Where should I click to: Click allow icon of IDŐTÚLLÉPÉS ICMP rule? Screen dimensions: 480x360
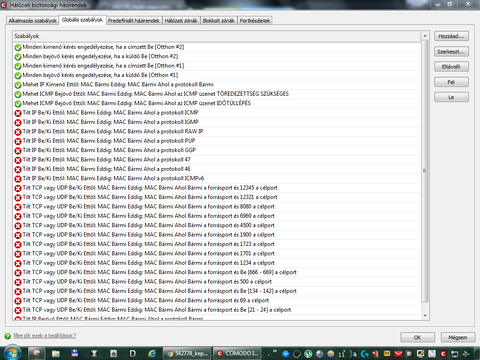[18, 104]
